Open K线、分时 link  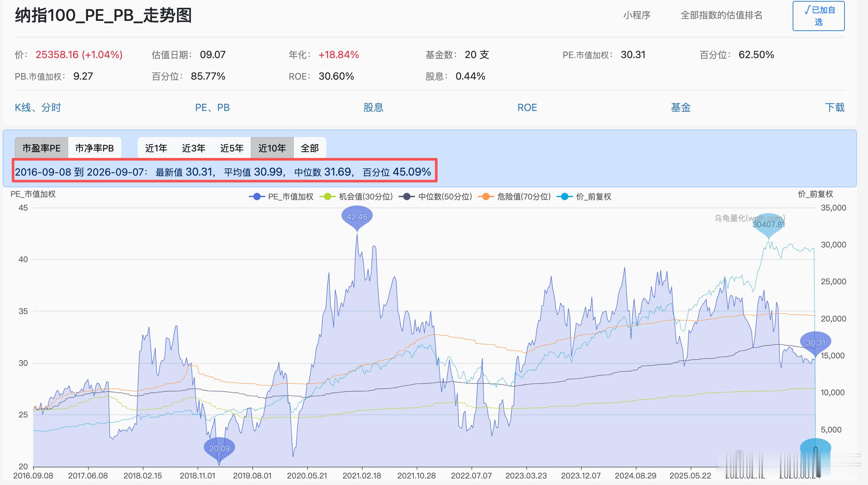click(x=38, y=108)
